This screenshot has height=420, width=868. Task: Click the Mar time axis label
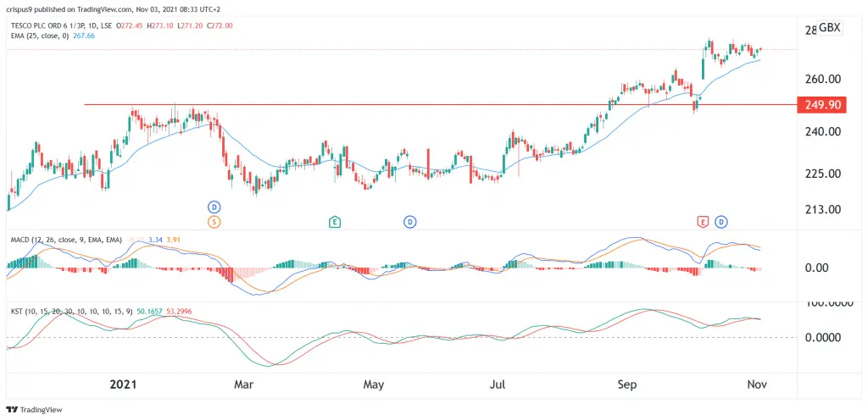pos(244,384)
